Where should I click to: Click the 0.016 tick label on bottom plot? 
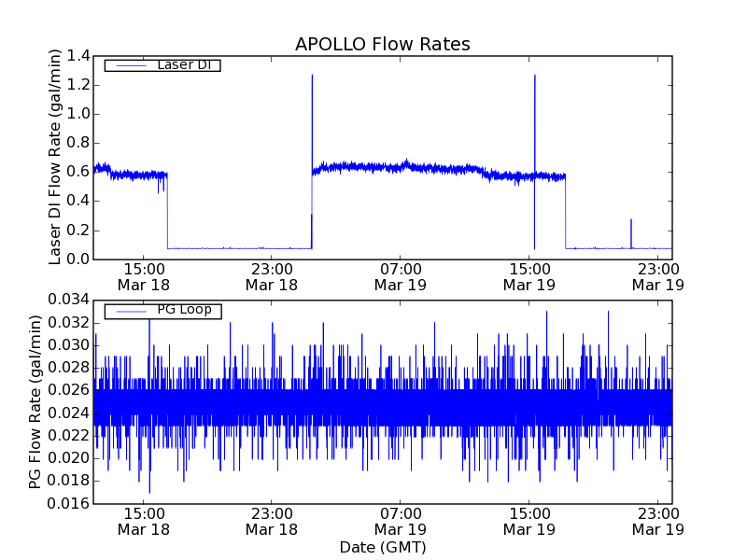click(x=68, y=503)
